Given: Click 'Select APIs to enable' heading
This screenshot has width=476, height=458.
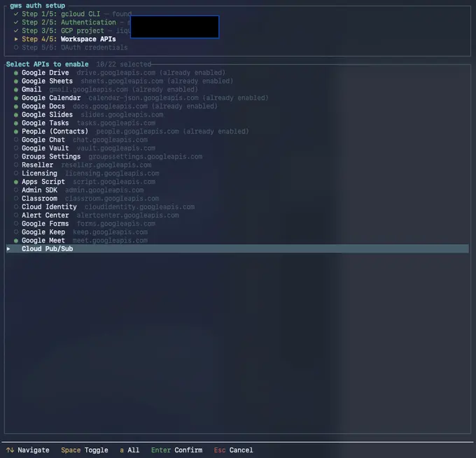Looking at the screenshot, I should [x=48, y=64].
